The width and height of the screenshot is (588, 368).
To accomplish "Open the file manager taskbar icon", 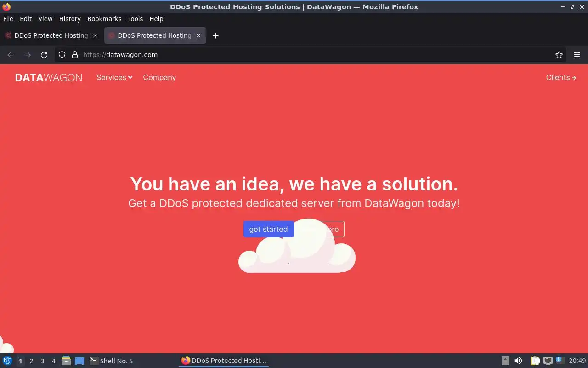I will (66, 361).
